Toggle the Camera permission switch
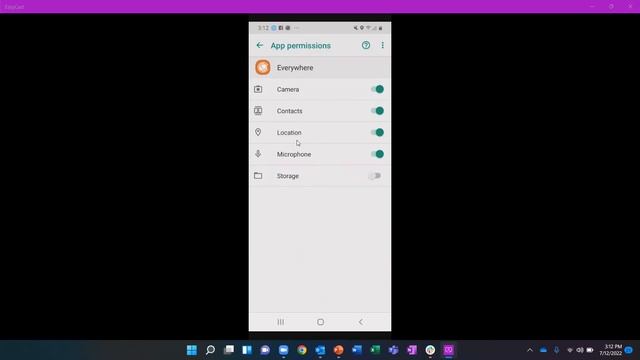Viewport: 640px width, 360px height. point(377,89)
